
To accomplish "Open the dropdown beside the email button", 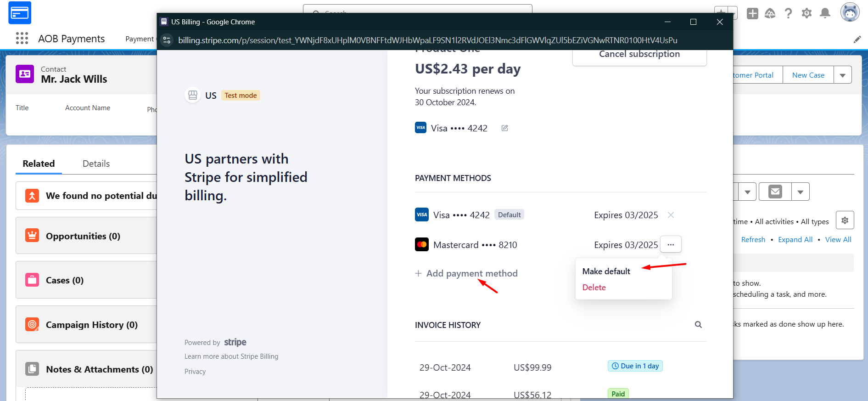I will (x=801, y=192).
